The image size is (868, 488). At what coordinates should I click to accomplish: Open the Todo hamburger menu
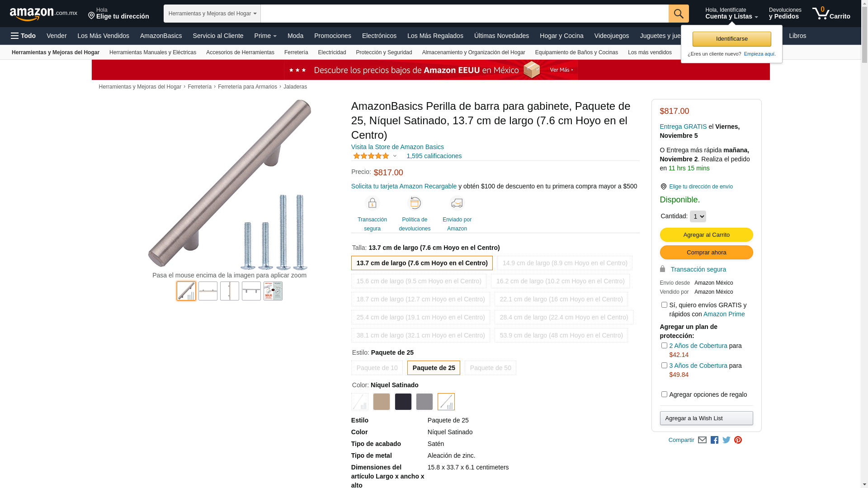23,36
